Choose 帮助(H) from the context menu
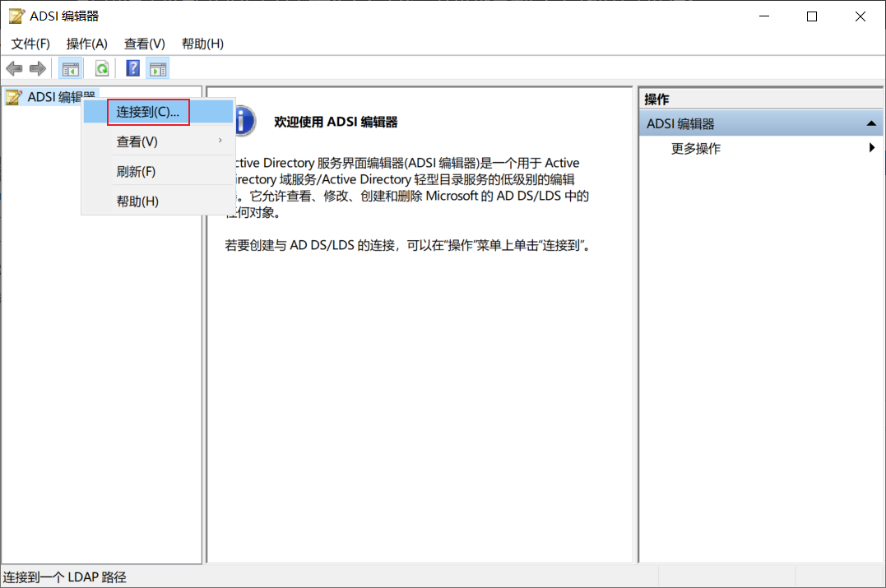Screen dimensions: 886x588 click(158, 201)
